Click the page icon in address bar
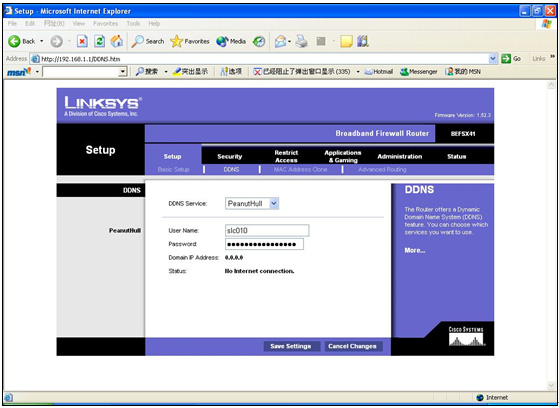This screenshot has width=559, height=408. click(x=35, y=59)
